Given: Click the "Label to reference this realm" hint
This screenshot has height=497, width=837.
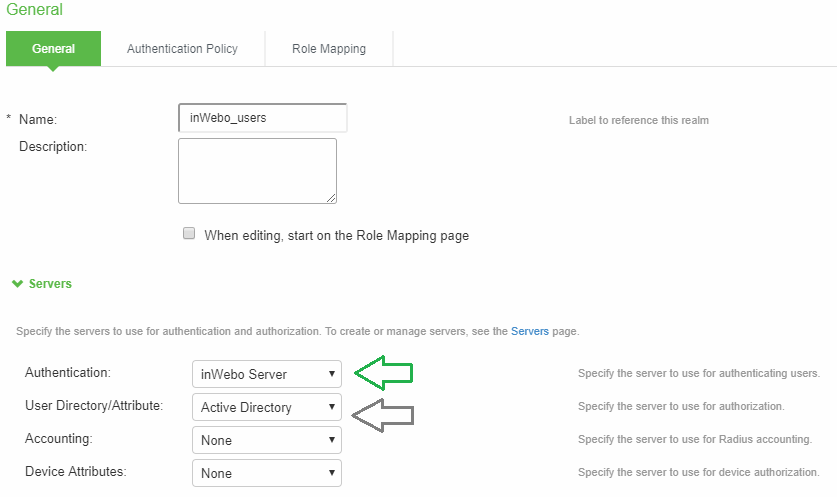Looking at the screenshot, I should tap(638, 120).
